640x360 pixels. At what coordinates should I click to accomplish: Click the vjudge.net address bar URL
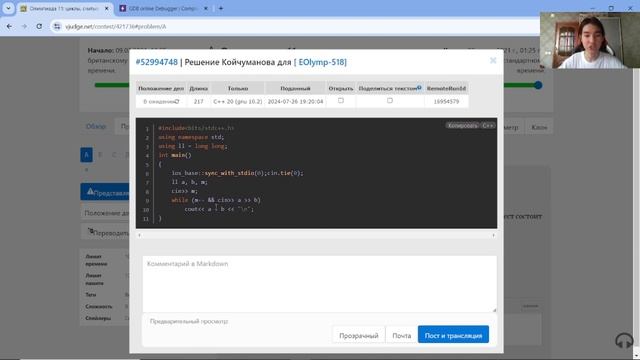coord(116,27)
